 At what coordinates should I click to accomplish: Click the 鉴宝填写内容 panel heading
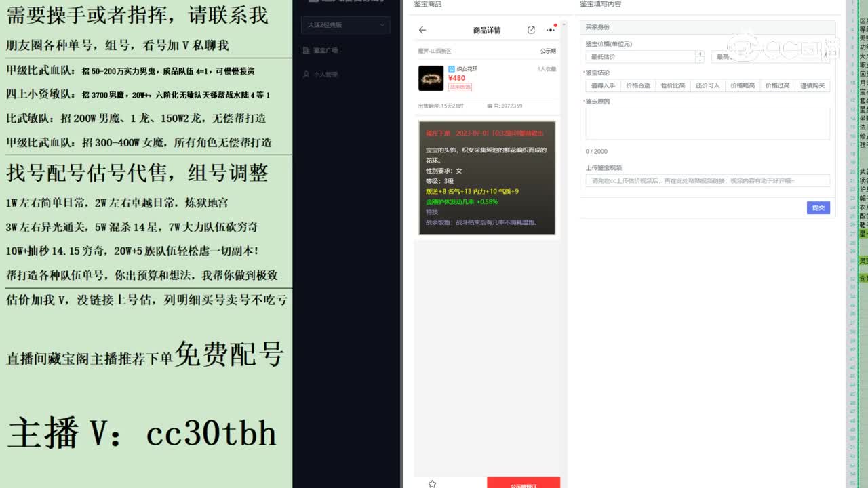click(x=601, y=4)
